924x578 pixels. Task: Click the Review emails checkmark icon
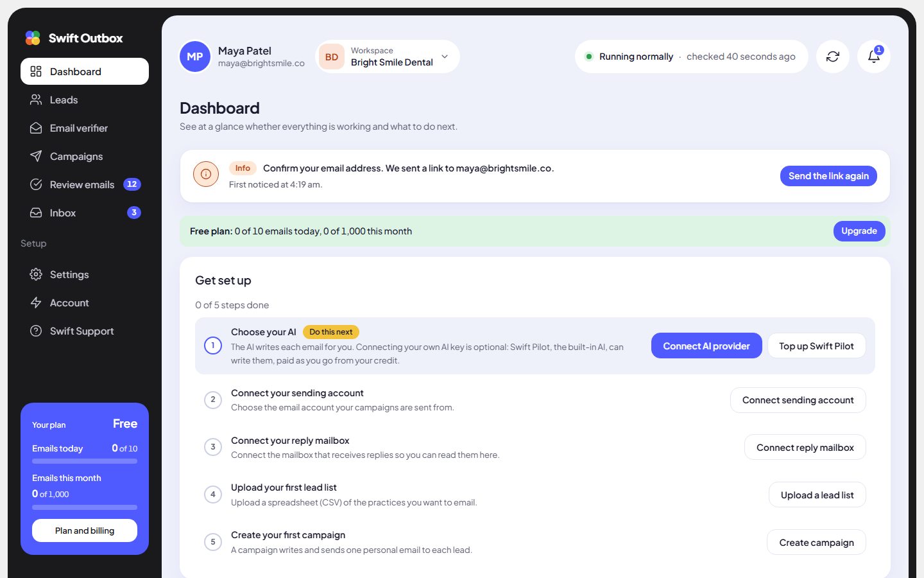(36, 184)
